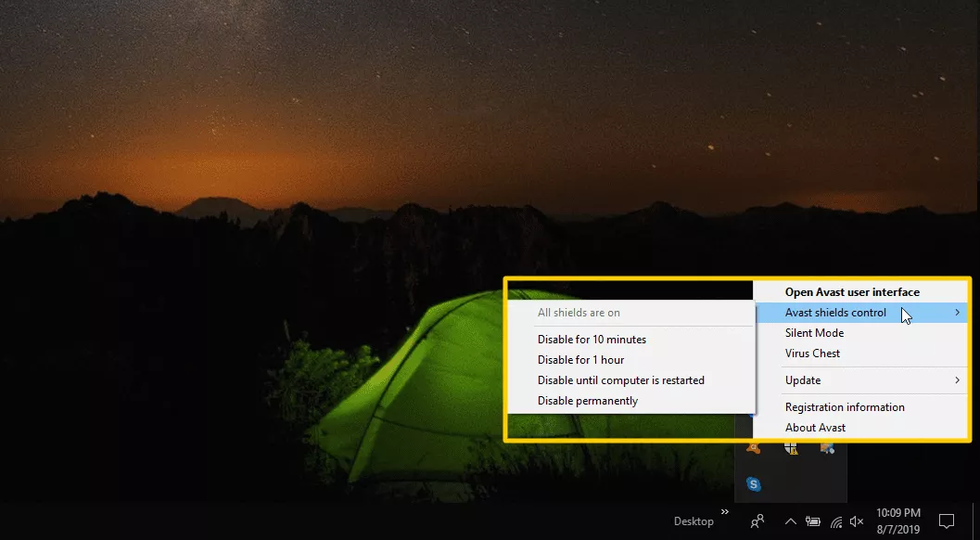Click the Skype icon in the system tray
This screenshot has height=540, width=980.
755,484
